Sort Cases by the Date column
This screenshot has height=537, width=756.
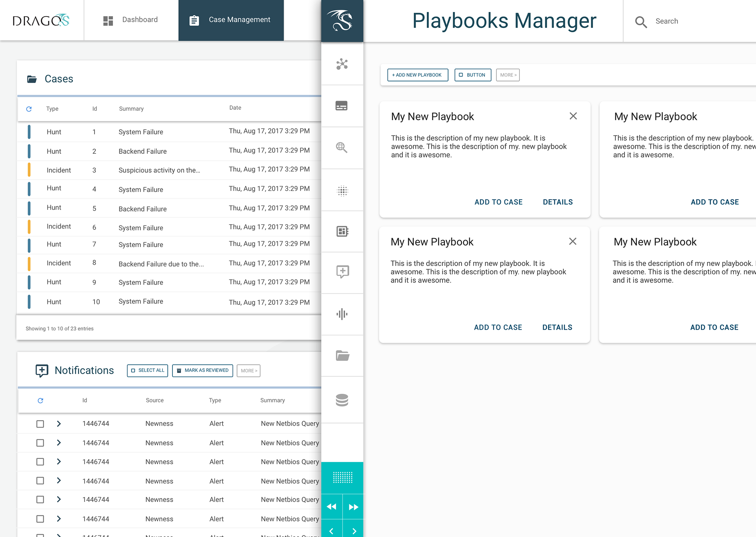[x=235, y=107]
